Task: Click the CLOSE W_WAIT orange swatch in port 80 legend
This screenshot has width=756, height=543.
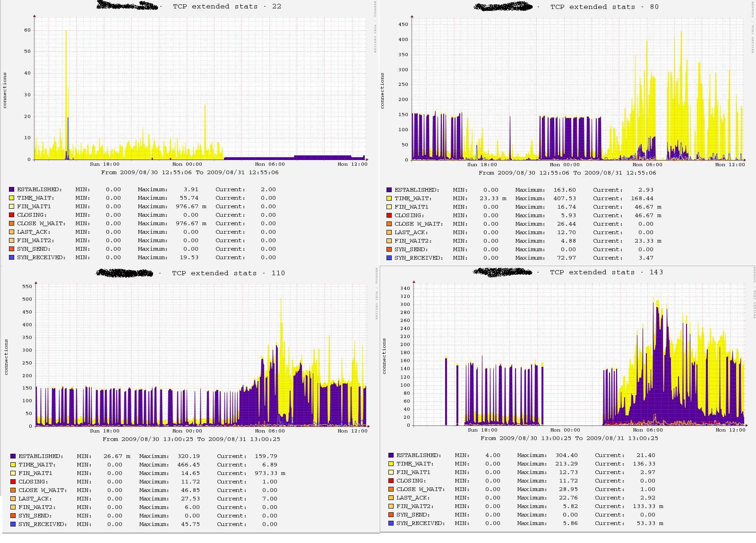Action: coord(389,224)
